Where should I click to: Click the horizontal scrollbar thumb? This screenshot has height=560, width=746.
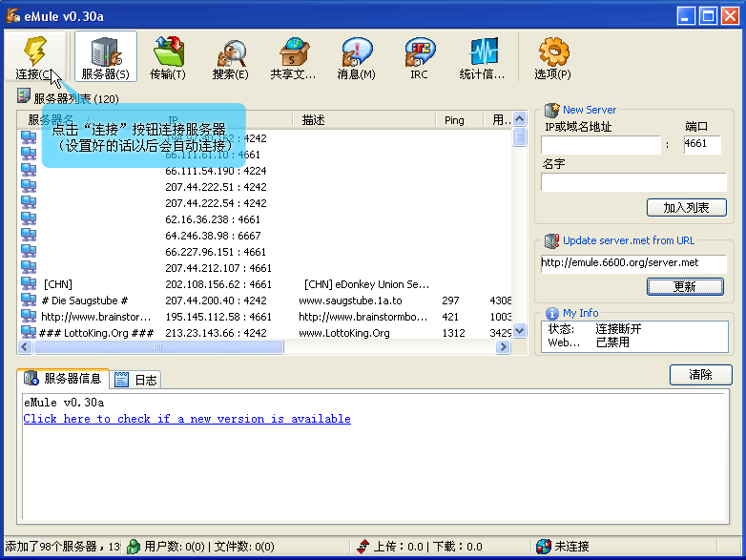[158, 347]
